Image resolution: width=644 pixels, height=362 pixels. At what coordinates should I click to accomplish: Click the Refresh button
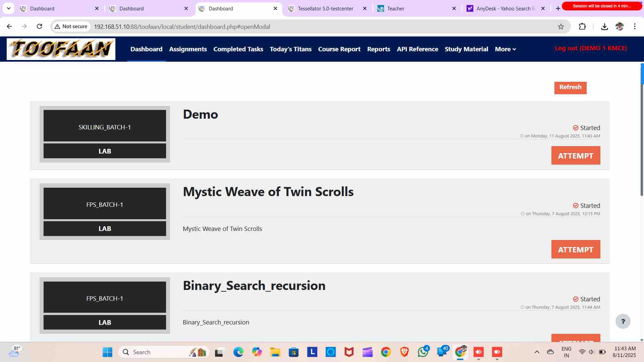(x=570, y=87)
